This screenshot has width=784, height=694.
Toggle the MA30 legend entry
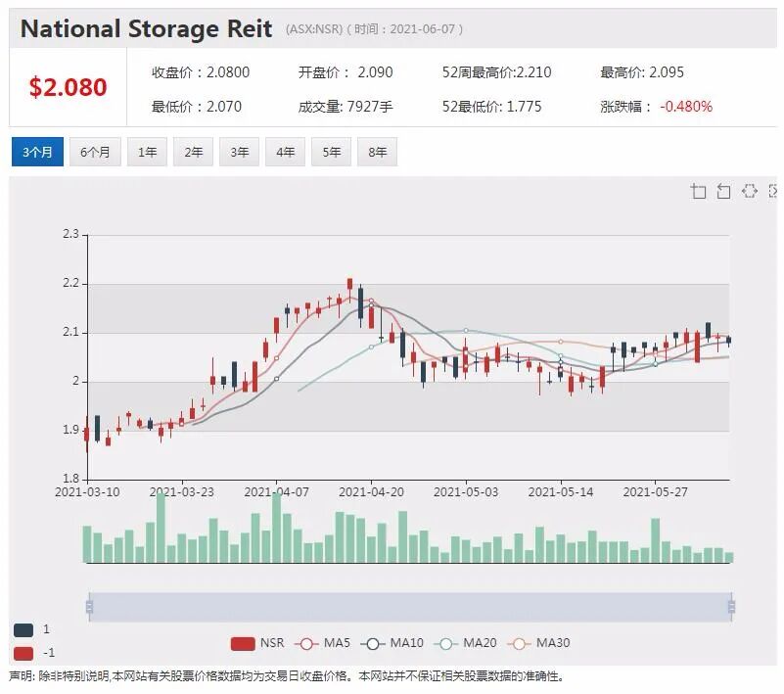pyautogui.click(x=538, y=643)
